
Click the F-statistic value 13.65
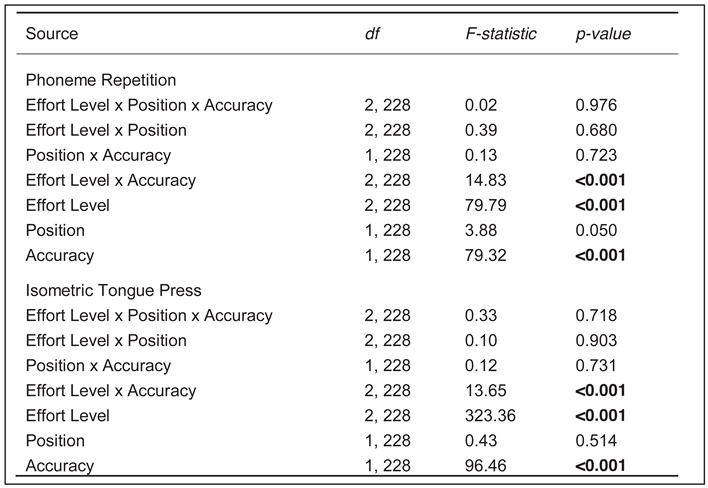tap(484, 390)
